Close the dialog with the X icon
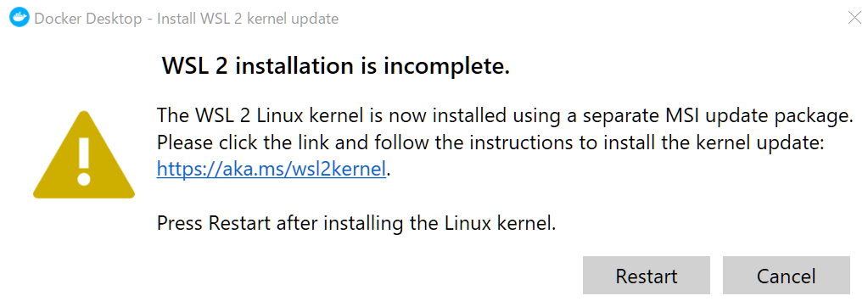The width and height of the screenshot is (868, 307). point(854,18)
